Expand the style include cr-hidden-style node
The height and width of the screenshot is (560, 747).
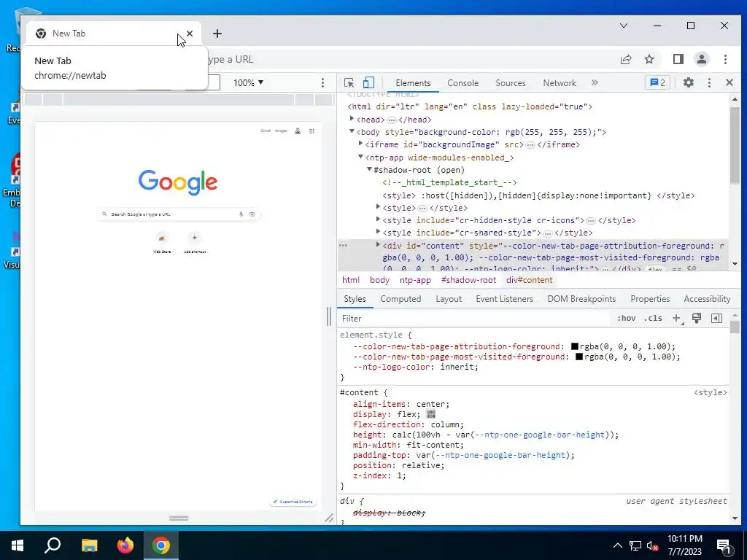tap(379, 219)
